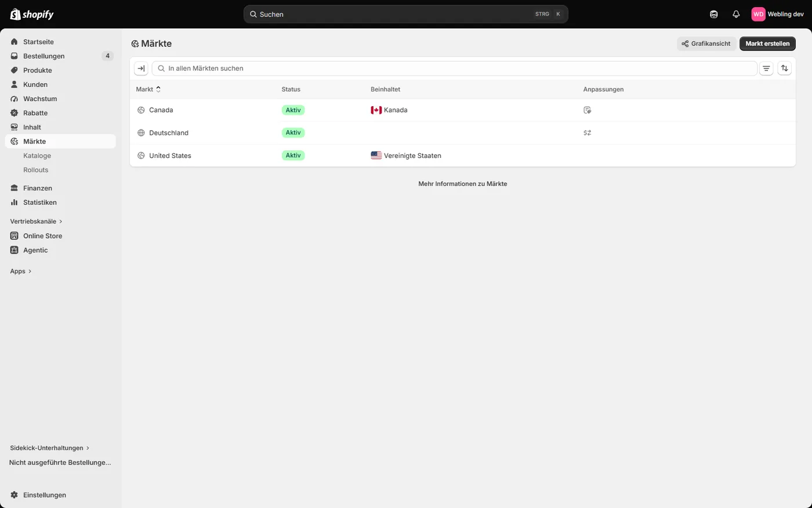
Task: Expand the Apps section
Action: pyautogui.click(x=21, y=271)
